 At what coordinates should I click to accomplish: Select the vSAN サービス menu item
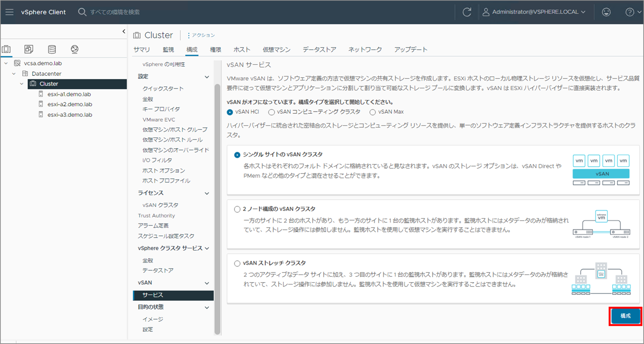173,295
